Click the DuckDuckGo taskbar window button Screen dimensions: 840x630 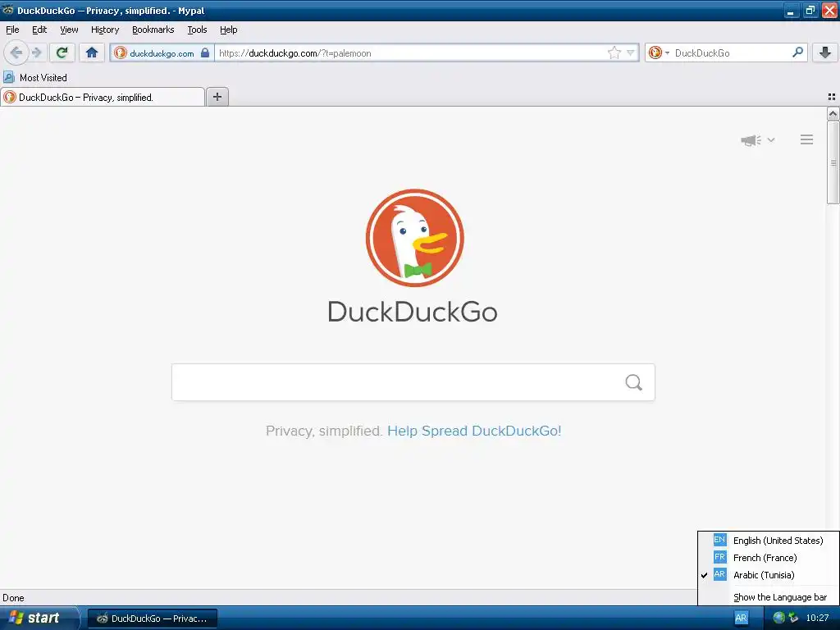click(152, 619)
